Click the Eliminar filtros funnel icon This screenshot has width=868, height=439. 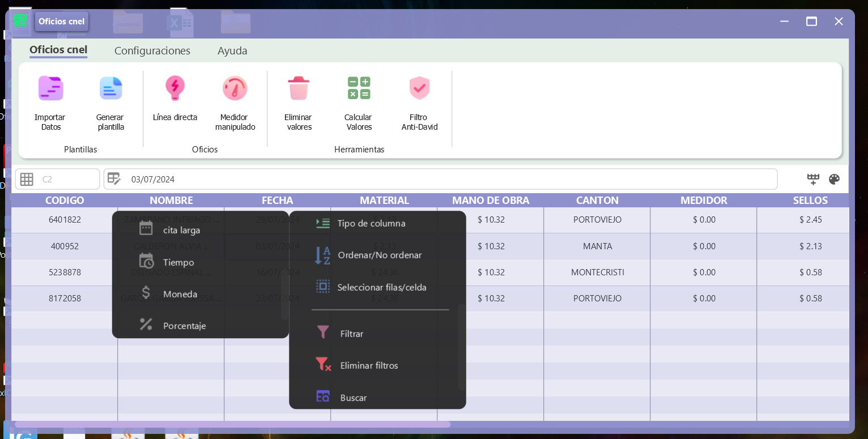tap(324, 364)
